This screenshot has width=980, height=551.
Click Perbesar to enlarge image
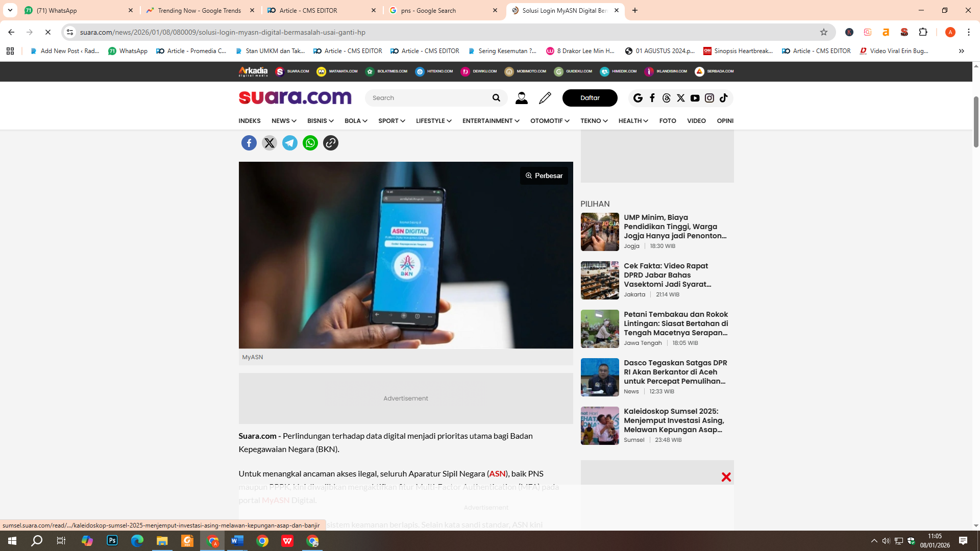tap(544, 176)
